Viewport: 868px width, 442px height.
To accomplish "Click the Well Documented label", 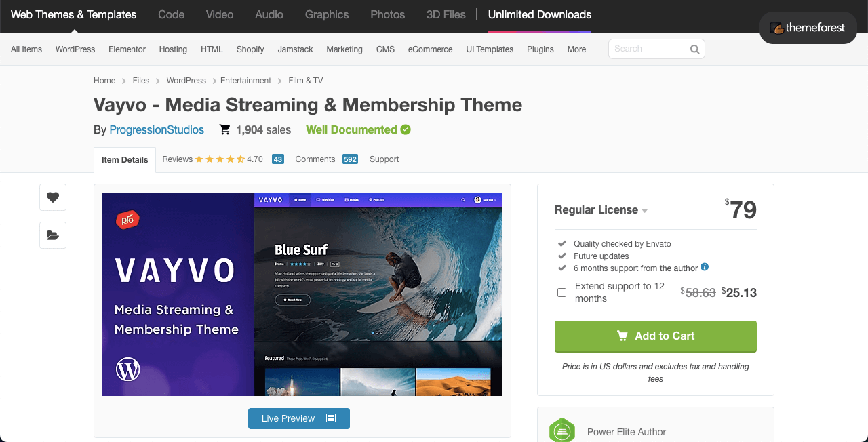I will (351, 129).
